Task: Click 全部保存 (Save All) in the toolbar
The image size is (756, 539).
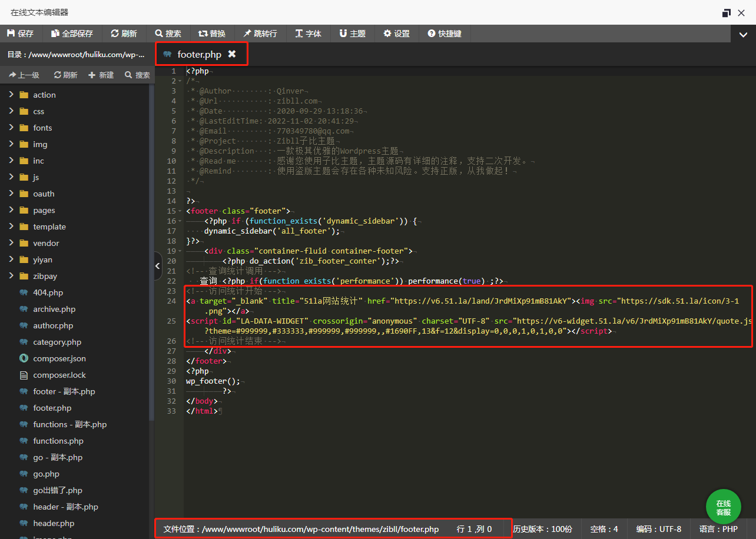Action: 72,34
